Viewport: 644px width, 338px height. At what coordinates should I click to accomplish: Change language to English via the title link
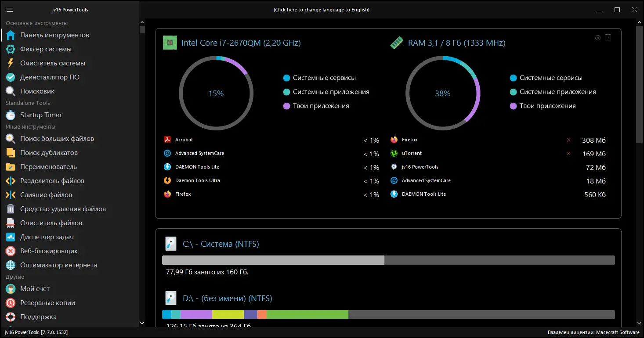(322, 10)
